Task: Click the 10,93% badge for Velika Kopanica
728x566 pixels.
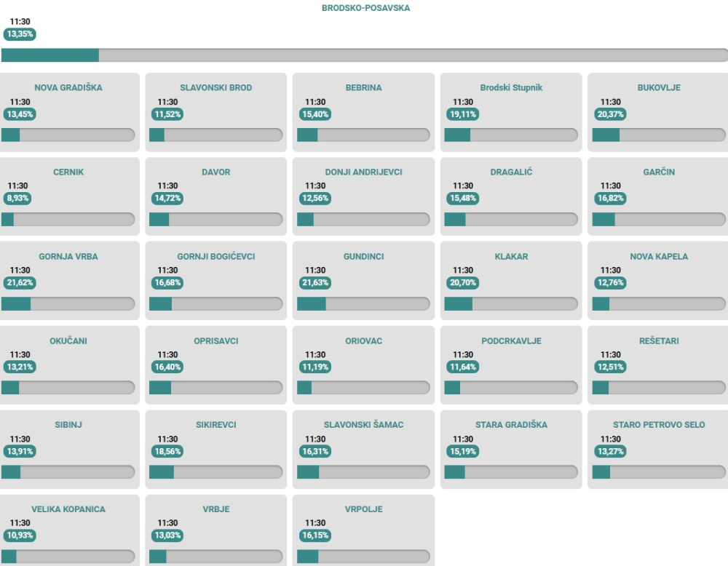Action: (20, 535)
